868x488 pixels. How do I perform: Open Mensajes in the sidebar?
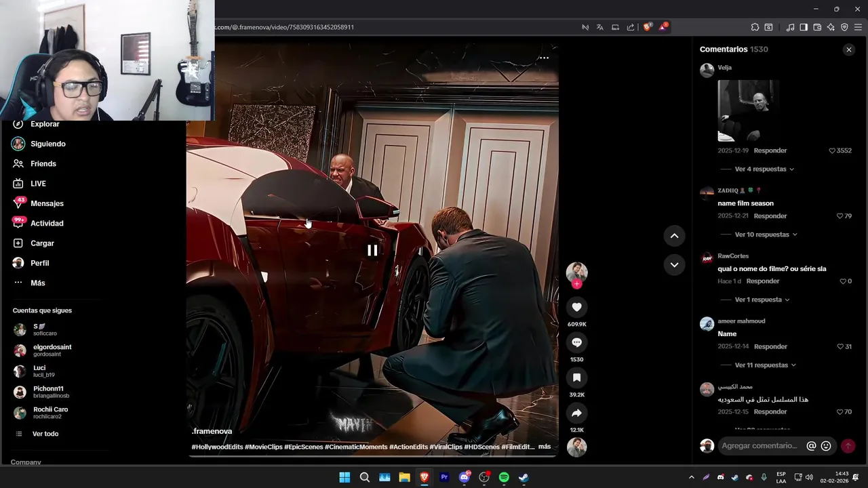click(x=38, y=203)
